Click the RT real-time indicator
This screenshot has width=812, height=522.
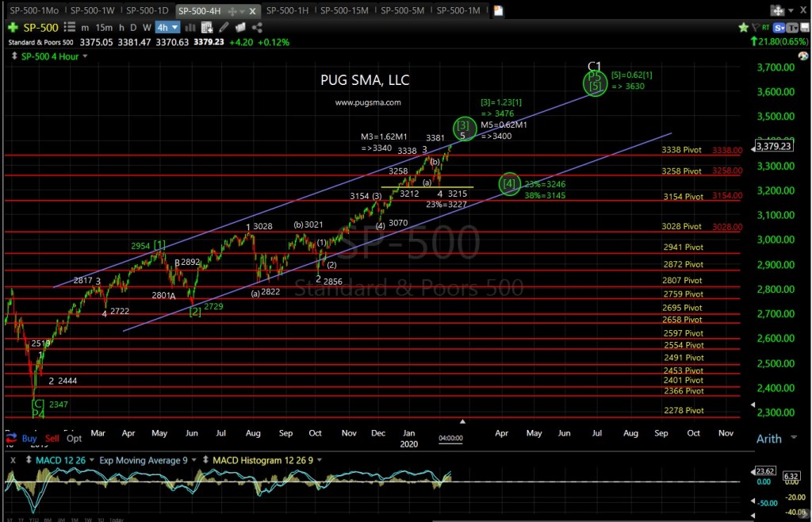pyautogui.click(x=765, y=28)
